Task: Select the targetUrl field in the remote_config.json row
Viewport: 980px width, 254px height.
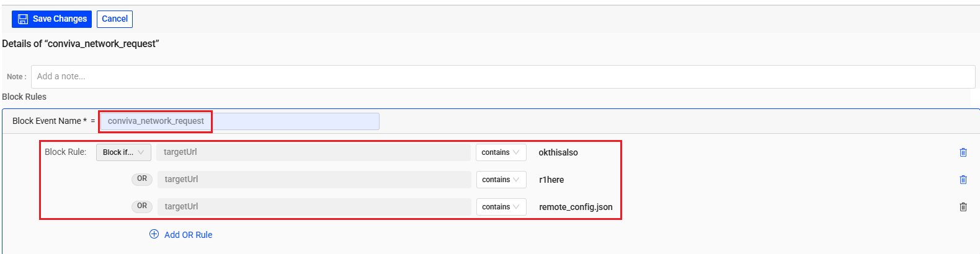Action: [x=314, y=207]
